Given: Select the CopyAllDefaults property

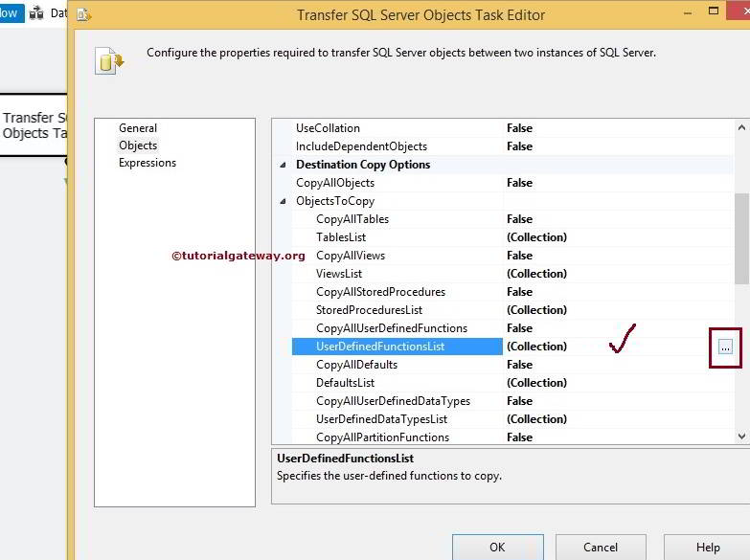Looking at the screenshot, I should pos(357,365).
